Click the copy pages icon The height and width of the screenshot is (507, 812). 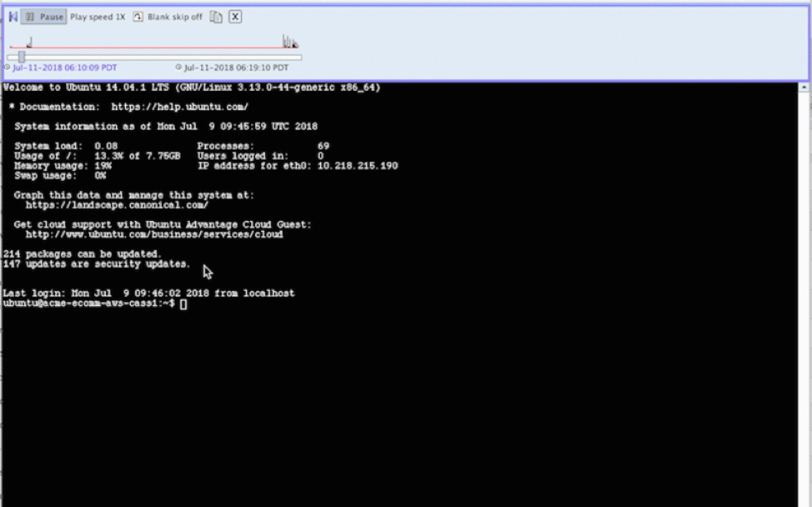click(216, 17)
